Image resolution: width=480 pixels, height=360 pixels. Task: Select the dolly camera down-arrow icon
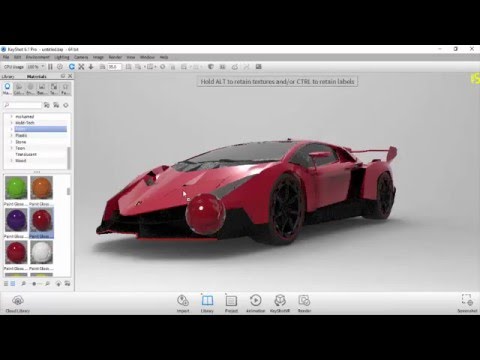click(x=91, y=67)
